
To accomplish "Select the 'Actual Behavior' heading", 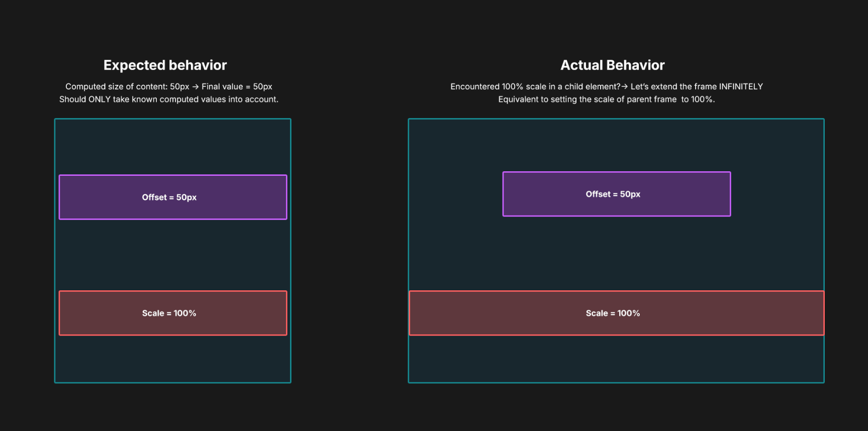I will point(613,65).
